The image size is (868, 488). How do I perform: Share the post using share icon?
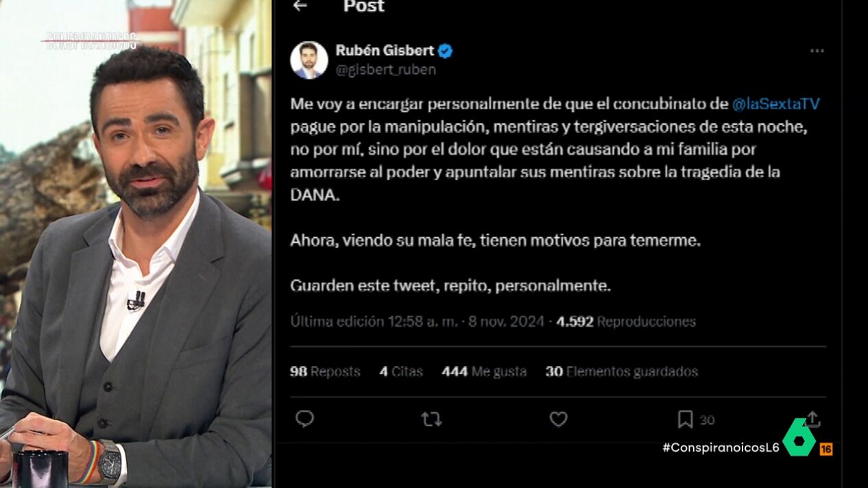(812, 419)
